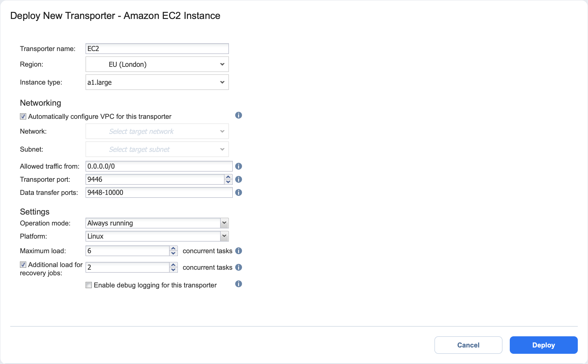Click the Cancel button
This screenshot has height=364, width=588.
click(468, 345)
